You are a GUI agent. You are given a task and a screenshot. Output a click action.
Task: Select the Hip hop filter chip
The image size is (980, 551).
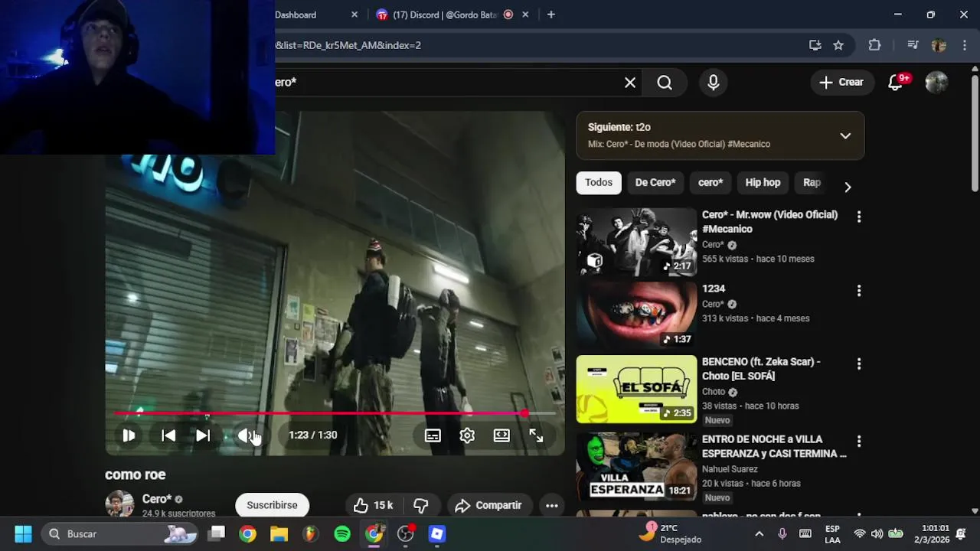point(763,182)
